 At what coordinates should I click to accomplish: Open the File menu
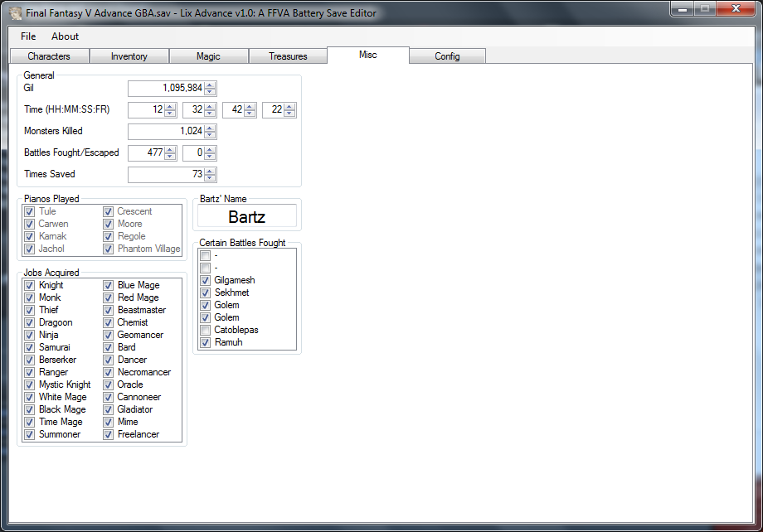click(28, 36)
